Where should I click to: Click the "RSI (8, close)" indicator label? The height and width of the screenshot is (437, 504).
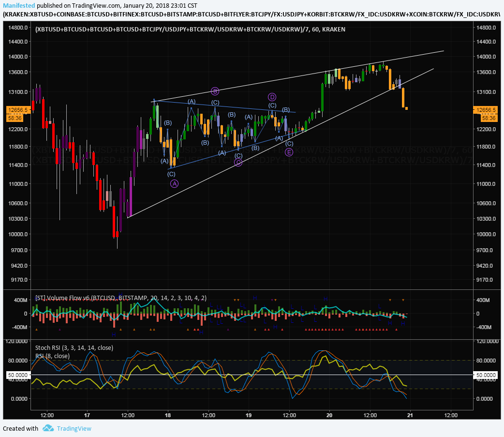52,356
